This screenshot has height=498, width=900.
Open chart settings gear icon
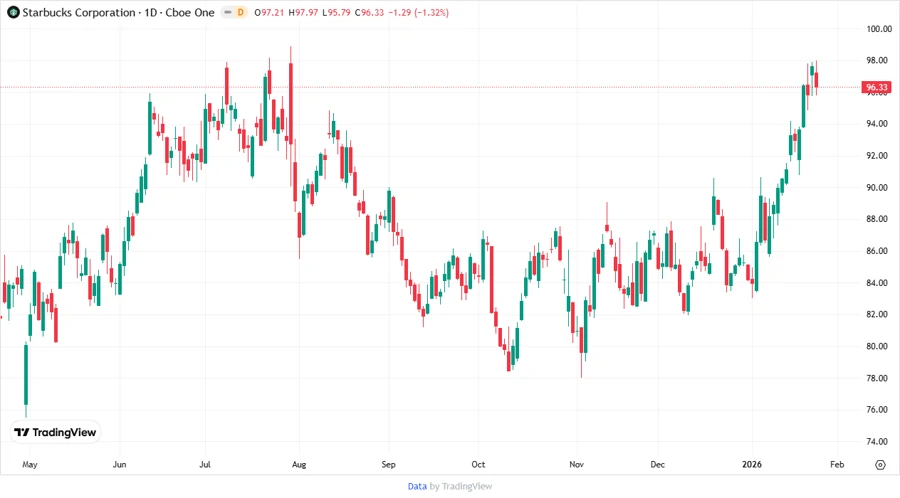pyautogui.click(x=880, y=465)
